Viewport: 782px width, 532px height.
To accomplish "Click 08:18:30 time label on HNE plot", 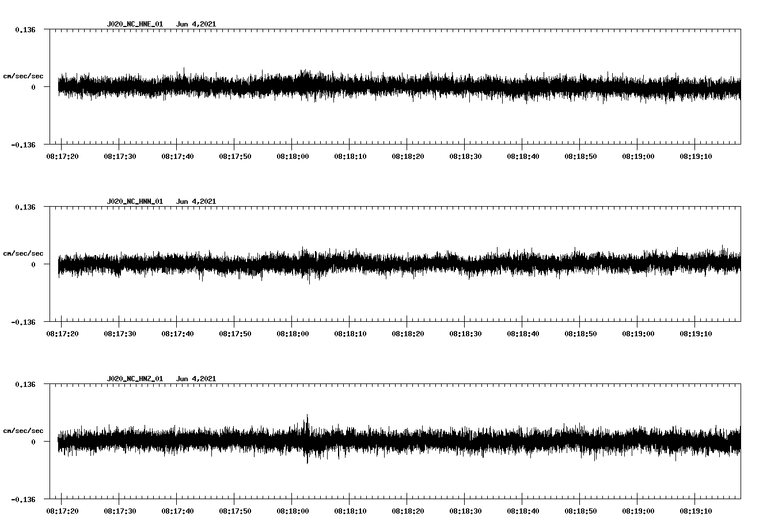I will [x=465, y=156].
